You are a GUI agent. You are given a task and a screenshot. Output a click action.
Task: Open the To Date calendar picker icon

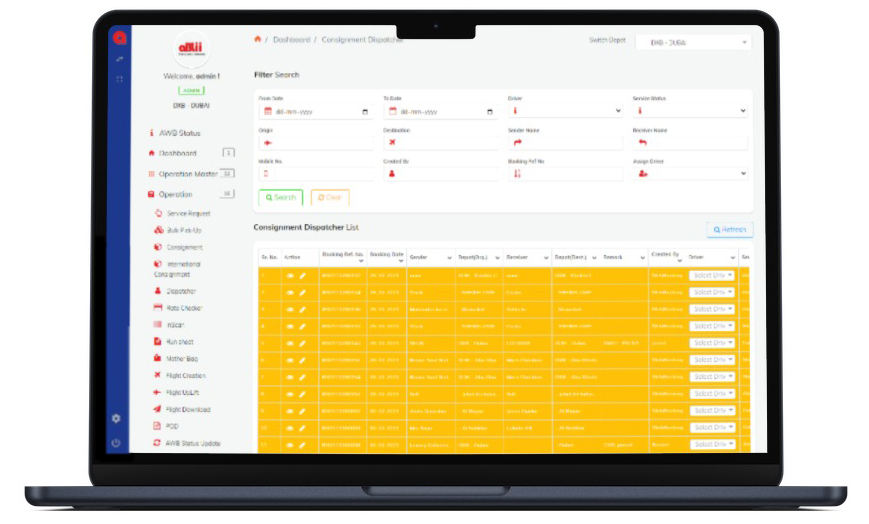pyautogui.click(x=391, y=112)
